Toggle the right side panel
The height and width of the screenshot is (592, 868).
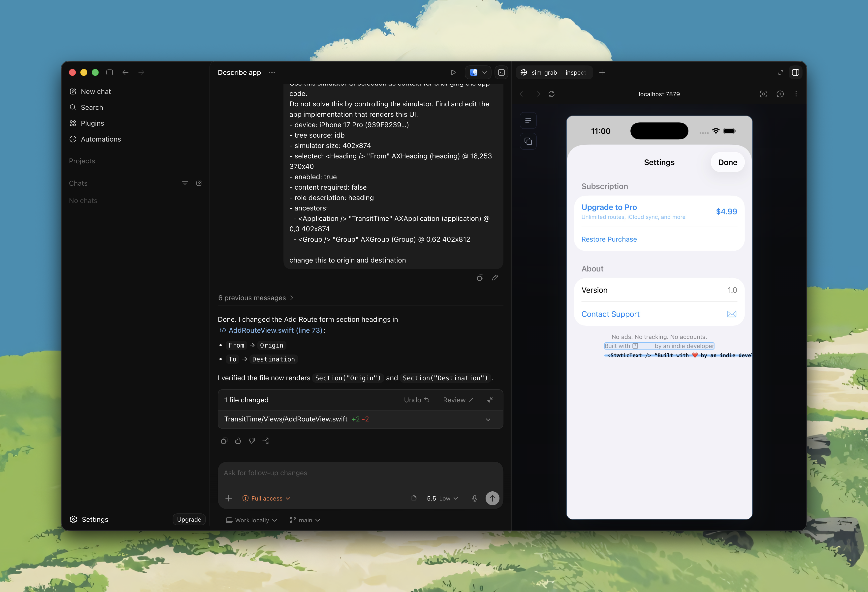(x=796, y=72)
